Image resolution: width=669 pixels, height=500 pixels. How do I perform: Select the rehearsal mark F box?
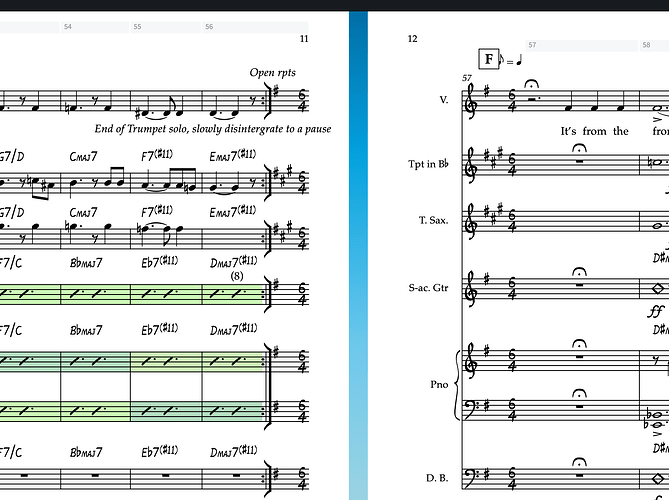coord(489,59)
